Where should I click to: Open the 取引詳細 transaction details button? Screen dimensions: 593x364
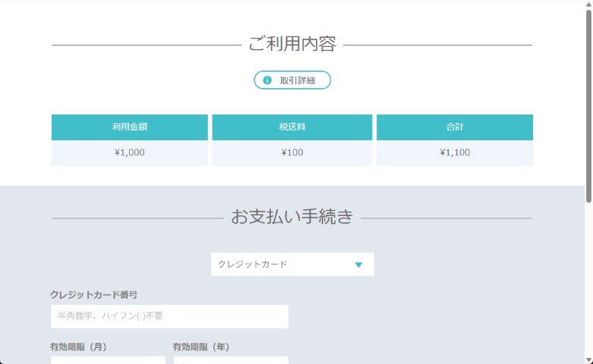(292, 80)
